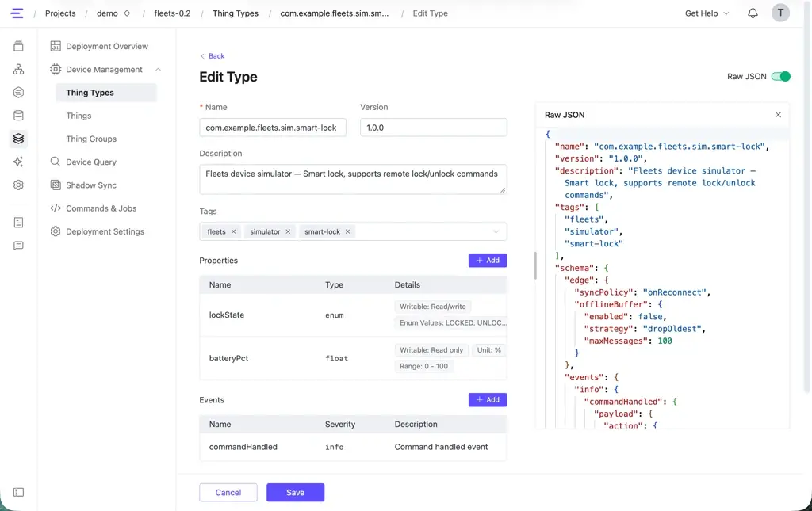Viewport: 812px width, 511px height.
Task: Add a new property with Add button
Action: point(488,260)
